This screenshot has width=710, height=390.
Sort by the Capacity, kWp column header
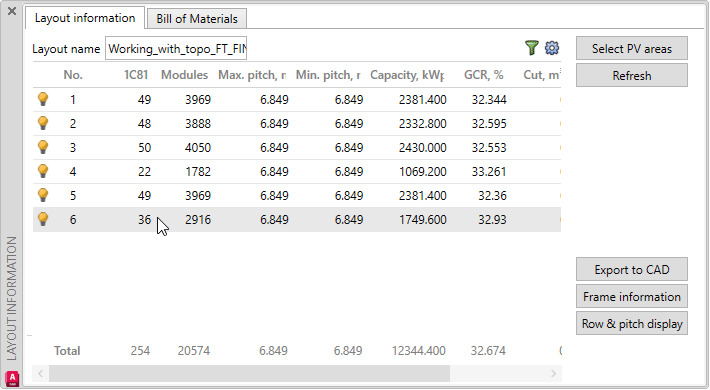click(407, 75)
